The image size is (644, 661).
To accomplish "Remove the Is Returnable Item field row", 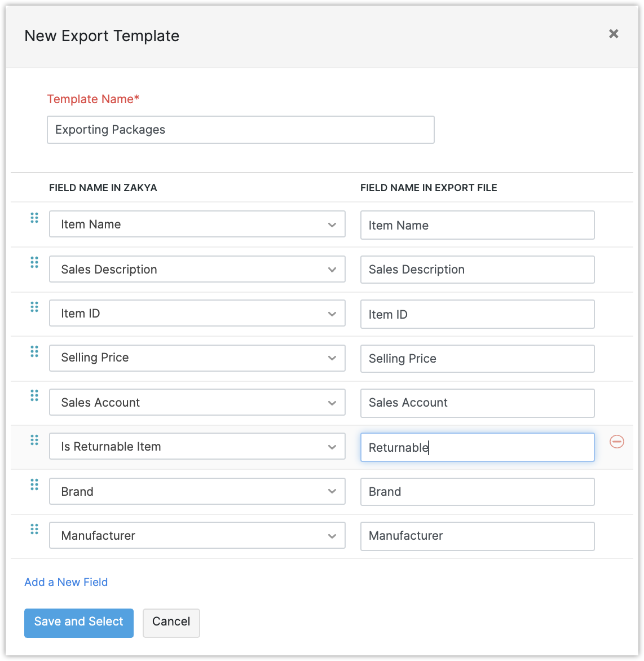I will coord(617,442).
